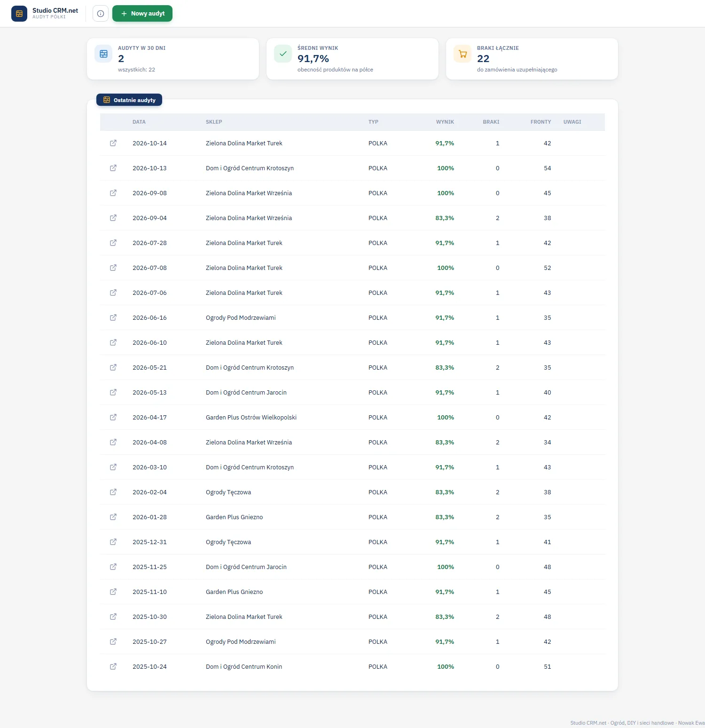This screenshot has width=705, height=728.
Task: Click the shopping cart icon in Braki card
Action: point(462,54)
